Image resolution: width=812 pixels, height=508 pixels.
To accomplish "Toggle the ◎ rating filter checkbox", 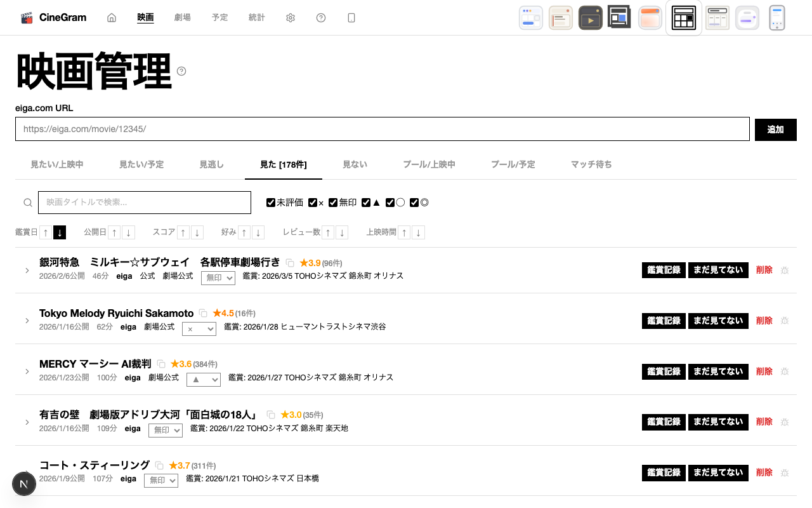I will (x=414, y=203).
